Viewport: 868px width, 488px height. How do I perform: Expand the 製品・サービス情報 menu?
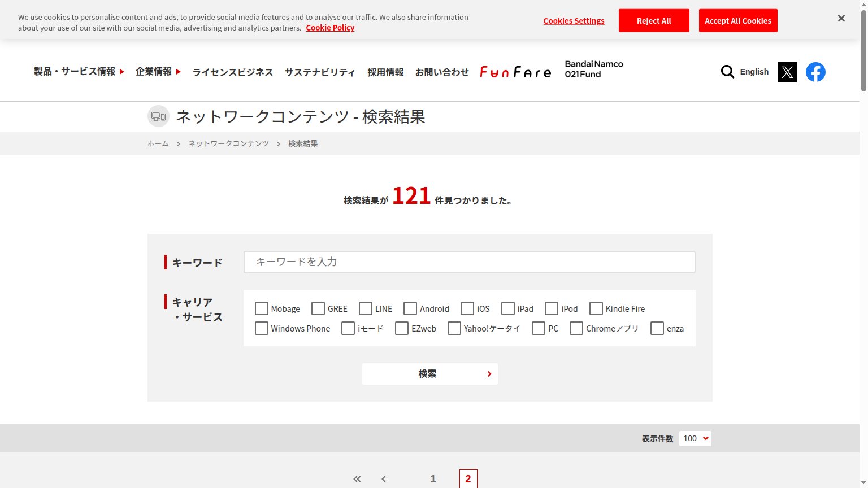[79, 72]
